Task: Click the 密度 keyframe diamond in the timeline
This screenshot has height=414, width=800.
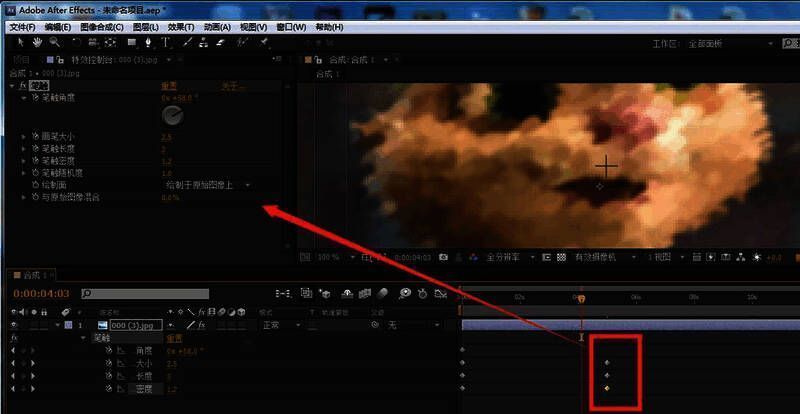Action: [607, 388]
